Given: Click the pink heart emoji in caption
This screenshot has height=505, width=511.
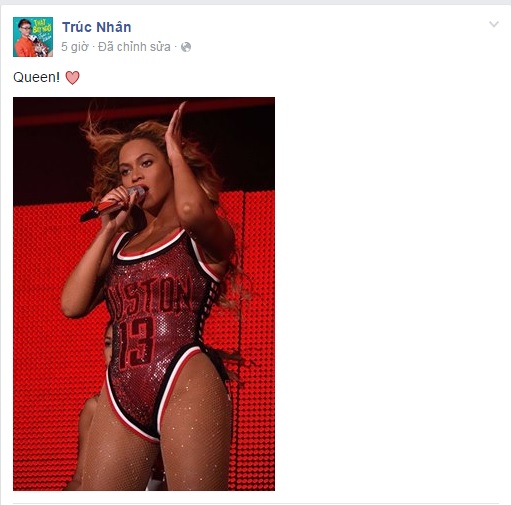Looking at the screenshot, I should pyautogui.click(x=72, y=78).
